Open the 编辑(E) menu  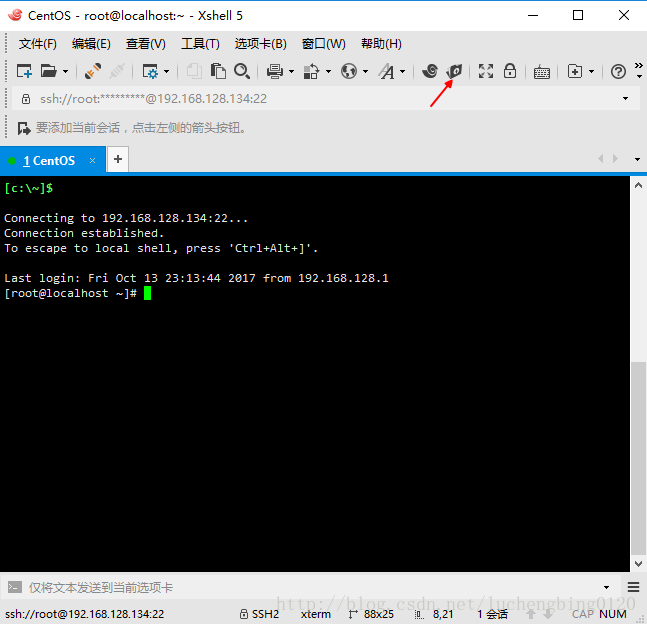click(91, 44)
